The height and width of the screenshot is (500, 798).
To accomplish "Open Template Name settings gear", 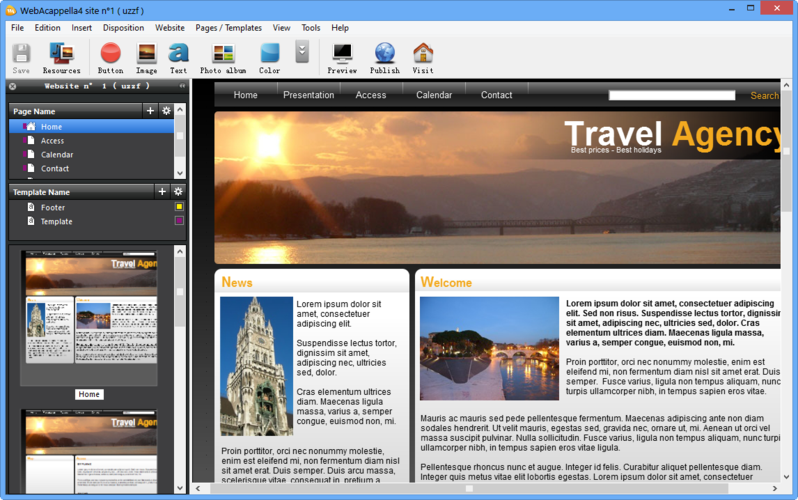I will (x=178, y=191).
